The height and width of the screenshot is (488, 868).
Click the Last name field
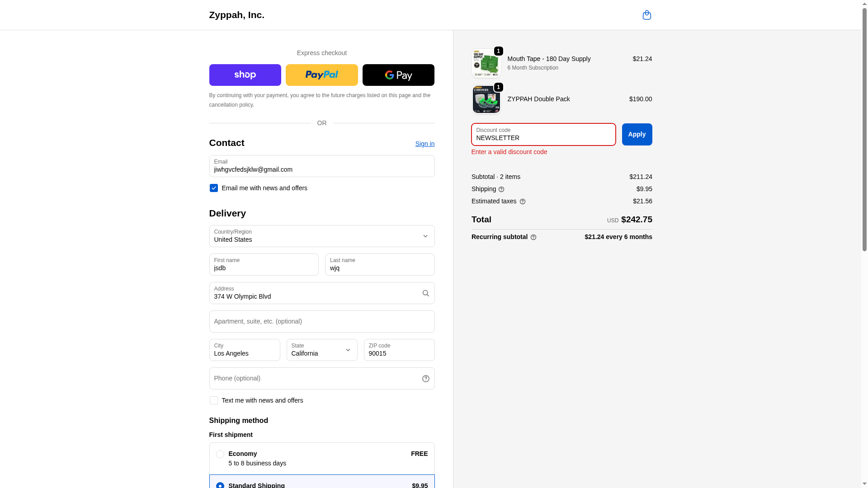(380, 264)
